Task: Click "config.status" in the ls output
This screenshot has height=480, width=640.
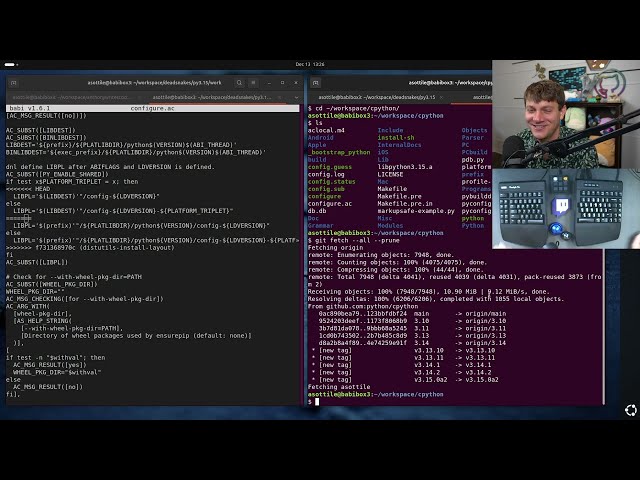Action: 331,182
